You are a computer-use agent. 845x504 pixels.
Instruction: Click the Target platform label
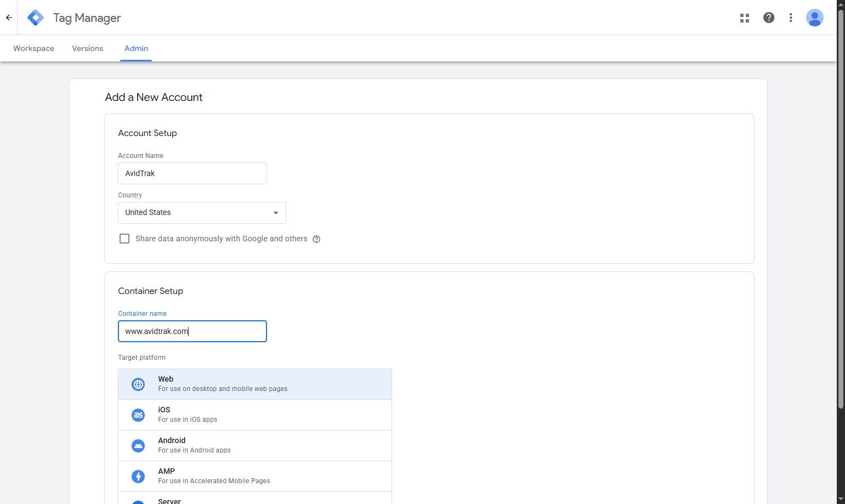(141, 358)
